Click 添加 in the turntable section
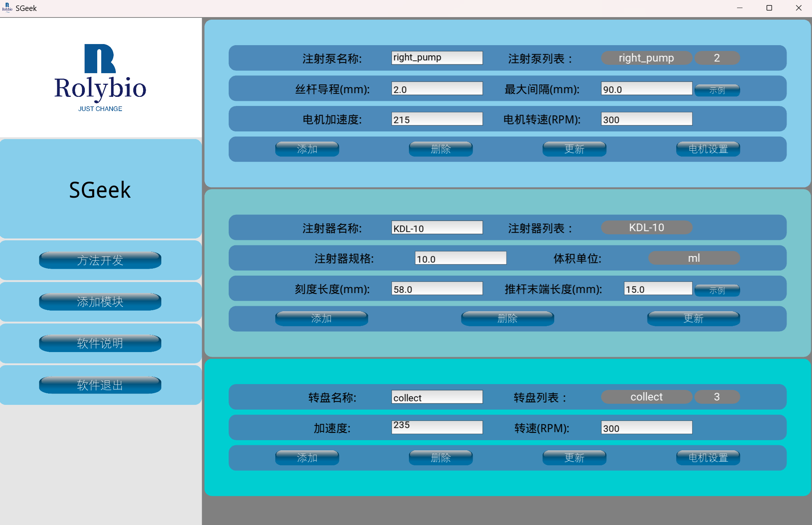Screen dimensions: 812x525 [307, 458]
